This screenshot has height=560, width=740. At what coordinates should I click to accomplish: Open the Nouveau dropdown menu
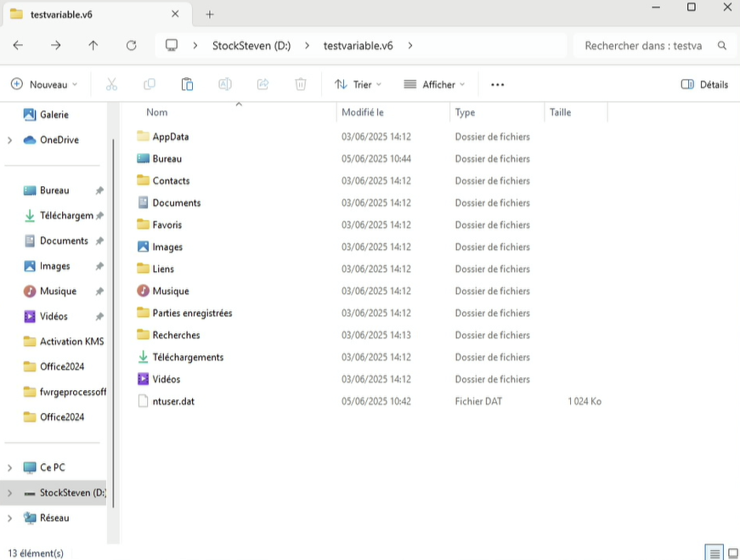(44, 84)
